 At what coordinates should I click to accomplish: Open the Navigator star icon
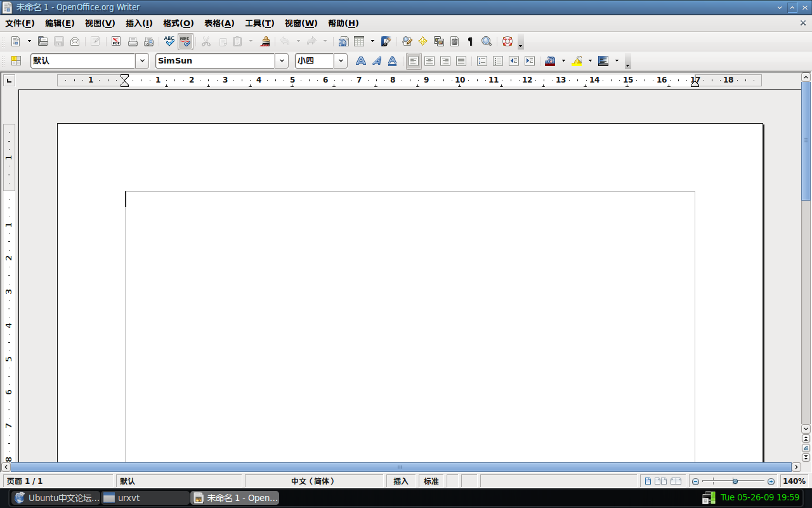tap(422, 41)
